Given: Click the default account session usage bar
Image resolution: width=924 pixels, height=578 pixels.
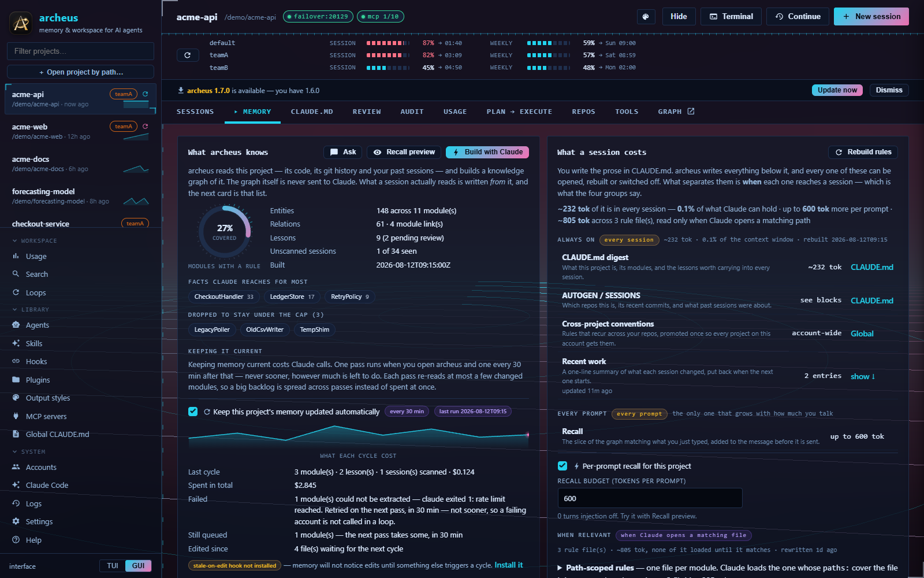Looking at the screenshot, I should pos(388,43).
